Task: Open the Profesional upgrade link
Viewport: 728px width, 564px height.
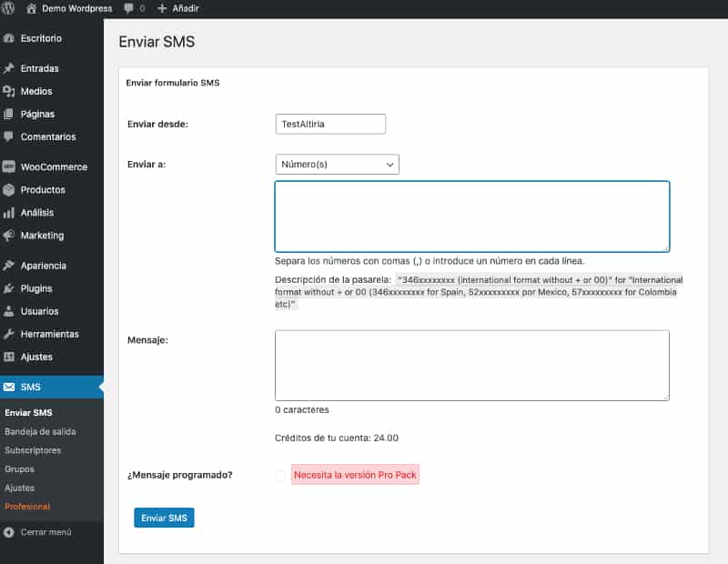Action: point(27,507)
